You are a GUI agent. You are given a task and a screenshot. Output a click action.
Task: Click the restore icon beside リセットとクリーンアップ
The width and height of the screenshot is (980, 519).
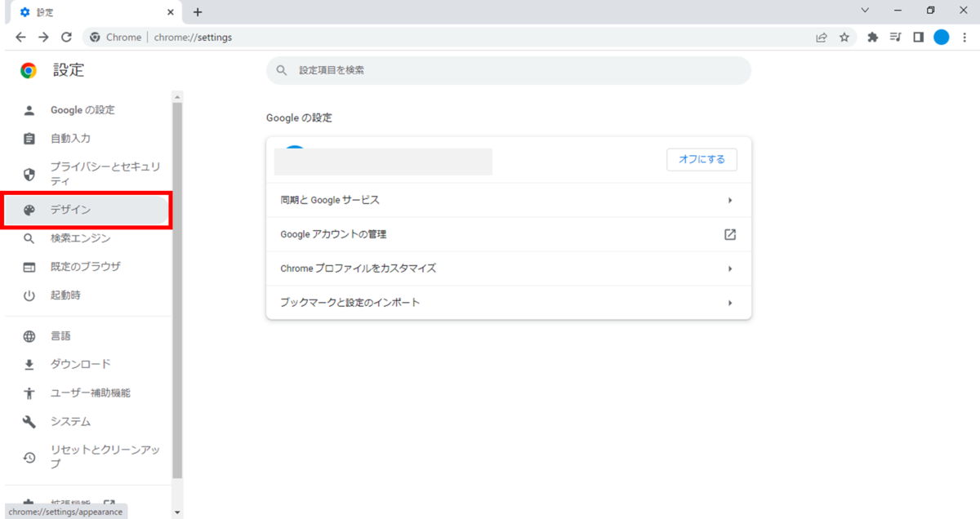(29, 457)
